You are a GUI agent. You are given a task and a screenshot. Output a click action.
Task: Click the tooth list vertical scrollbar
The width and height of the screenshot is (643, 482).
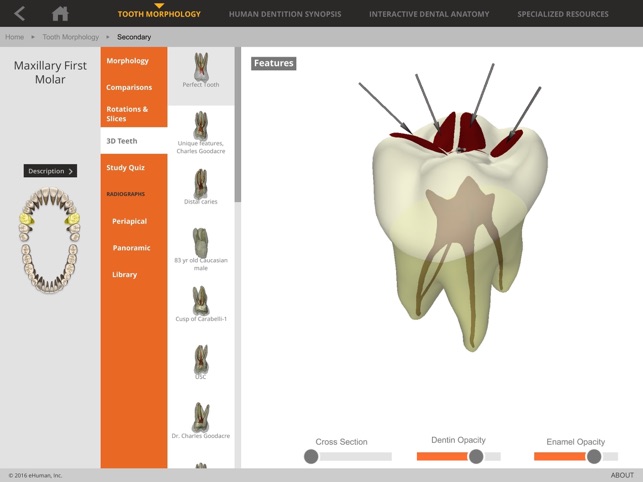point(238,124)
